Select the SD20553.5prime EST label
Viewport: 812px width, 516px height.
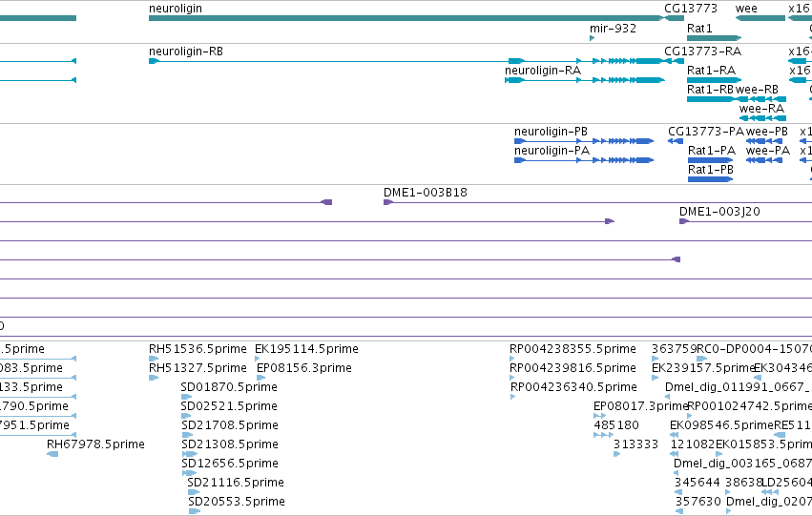[x=237, y=502]
